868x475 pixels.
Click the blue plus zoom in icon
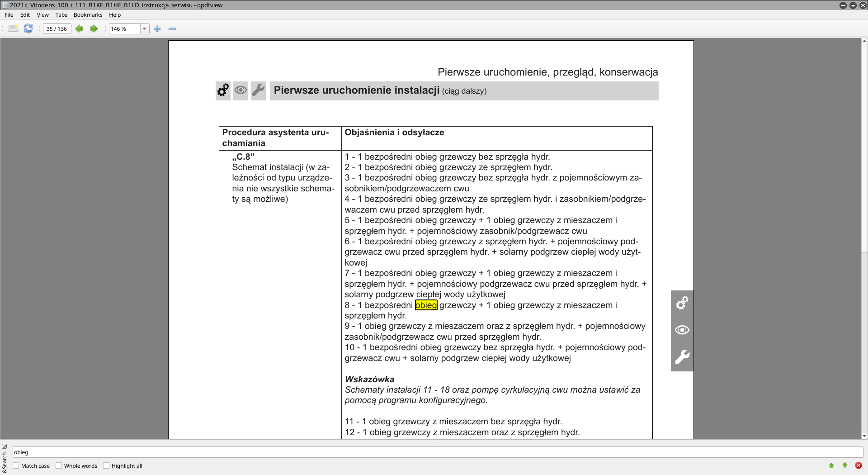click(157, 28)
